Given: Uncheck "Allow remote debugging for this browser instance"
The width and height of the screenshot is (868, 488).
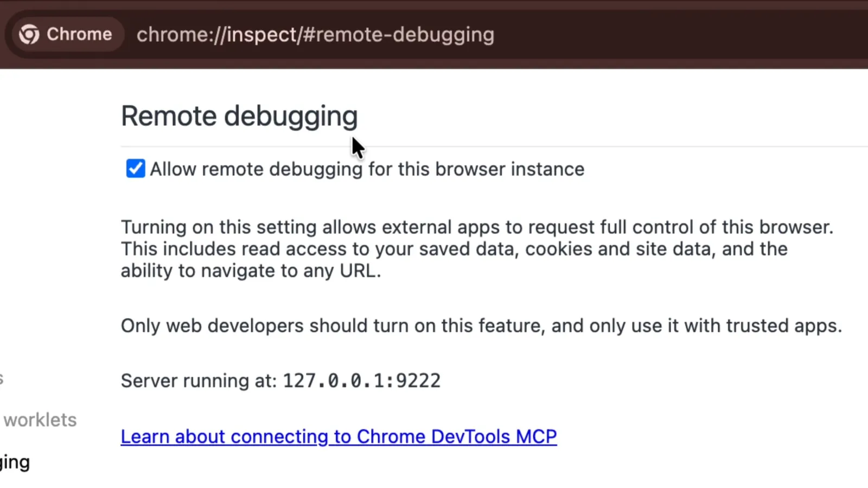Looking at the screenshot, I should point(135,169).
